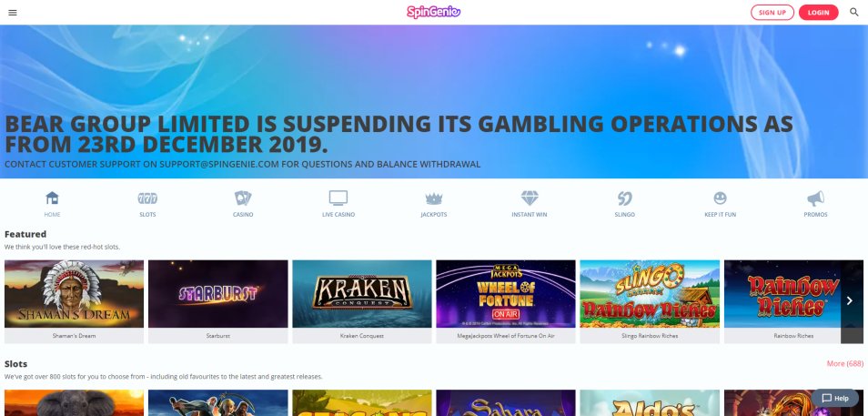Launch the Starburst game thumbnail
Viewport: 868px width, 416px height.
pos(218,294)
